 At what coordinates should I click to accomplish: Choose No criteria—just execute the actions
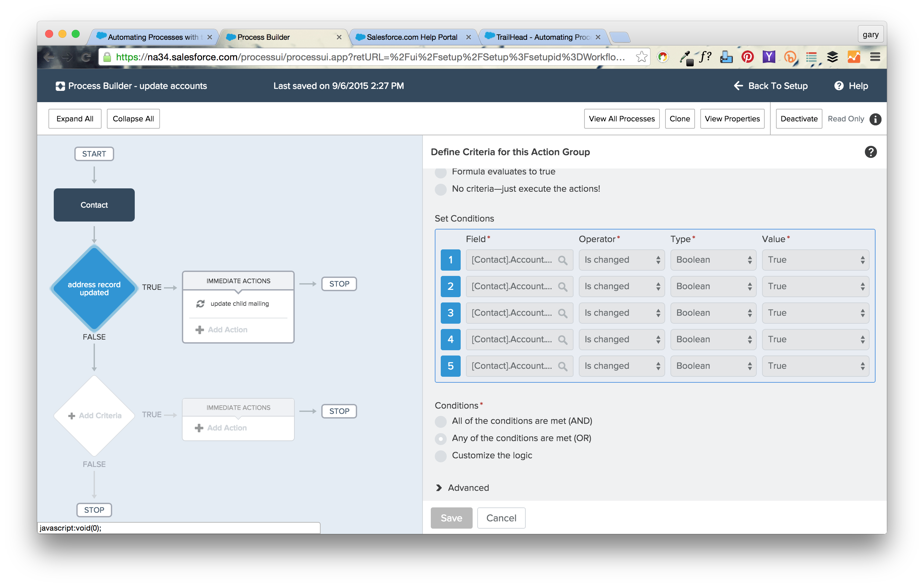click(x=440, y=189)
